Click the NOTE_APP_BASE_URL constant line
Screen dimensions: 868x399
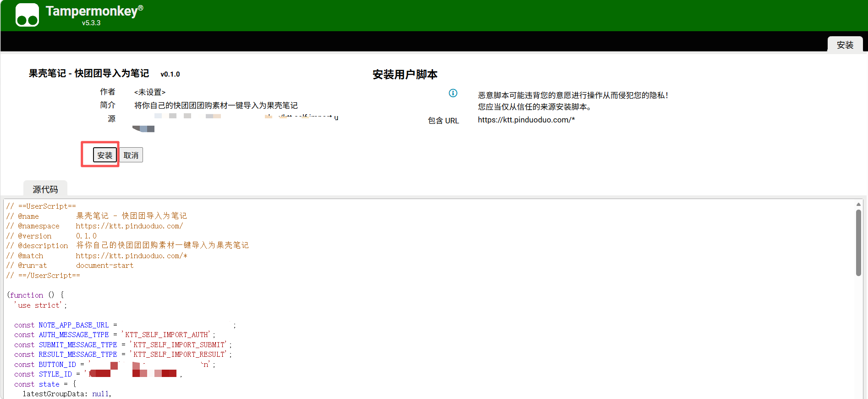(x=125, y=325)
